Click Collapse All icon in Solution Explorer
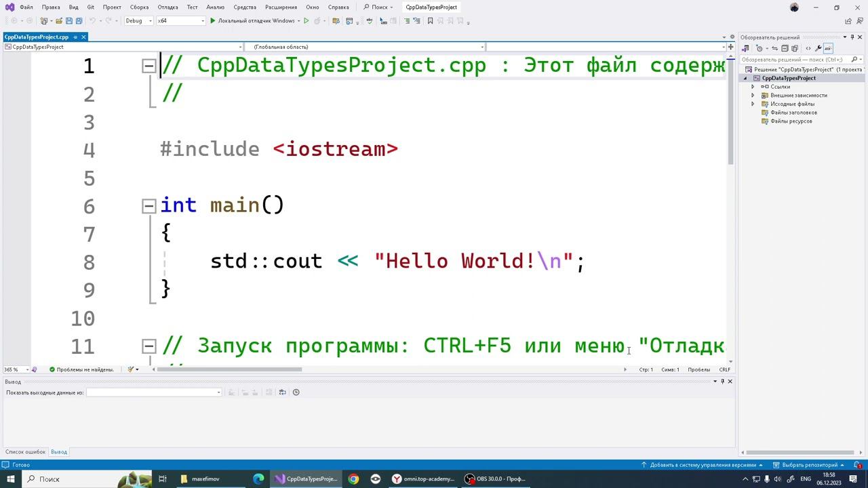The width and height of the screenshot is (868, 488). click(x=785, y=49)
